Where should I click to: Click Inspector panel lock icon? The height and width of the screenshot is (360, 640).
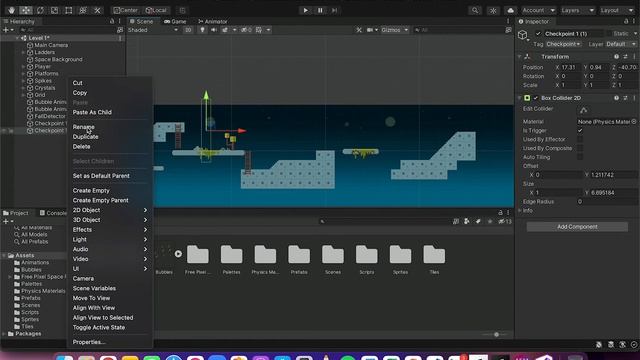[626, 21]
